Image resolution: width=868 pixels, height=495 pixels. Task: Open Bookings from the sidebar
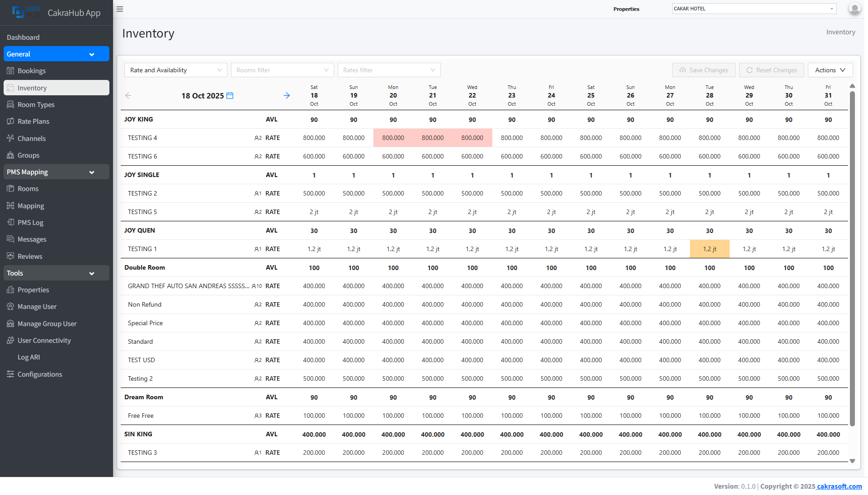pos(32,71)
